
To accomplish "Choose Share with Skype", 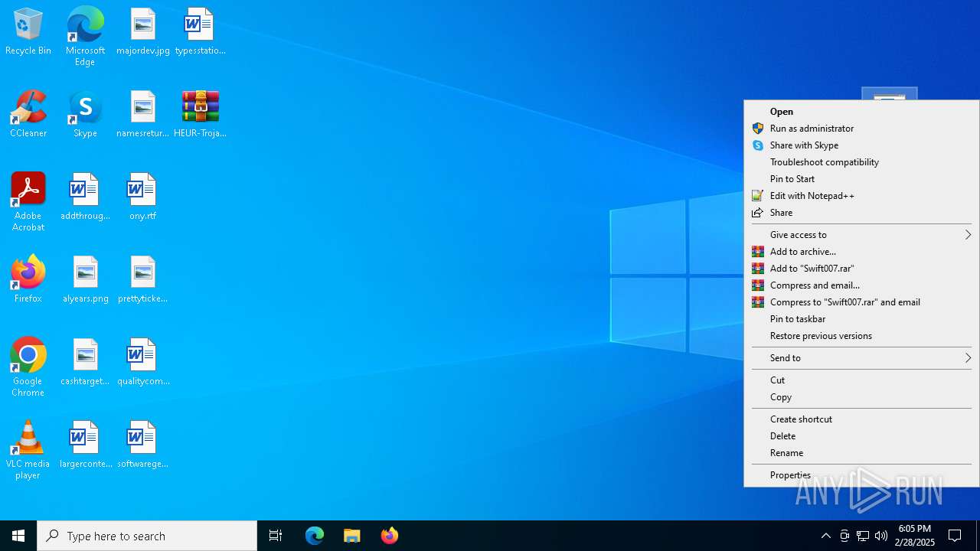I will (x=861, y=145).
